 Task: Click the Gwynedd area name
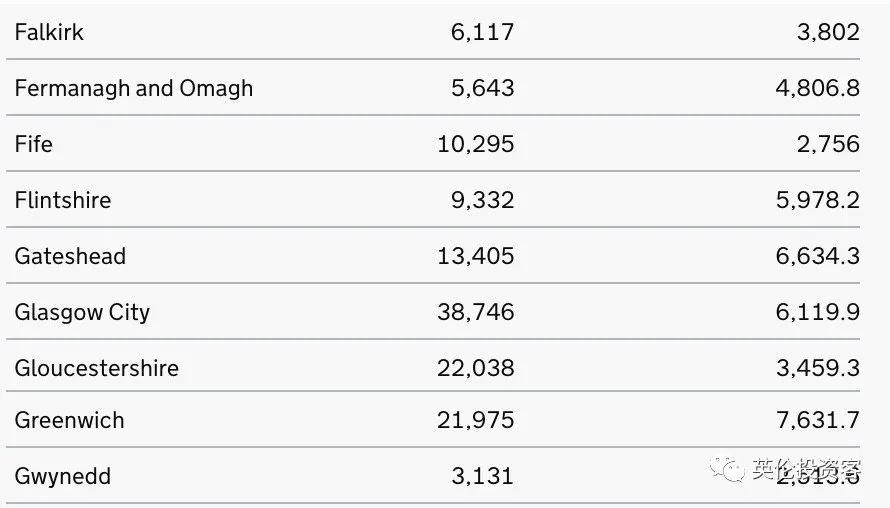coord(63,476)
